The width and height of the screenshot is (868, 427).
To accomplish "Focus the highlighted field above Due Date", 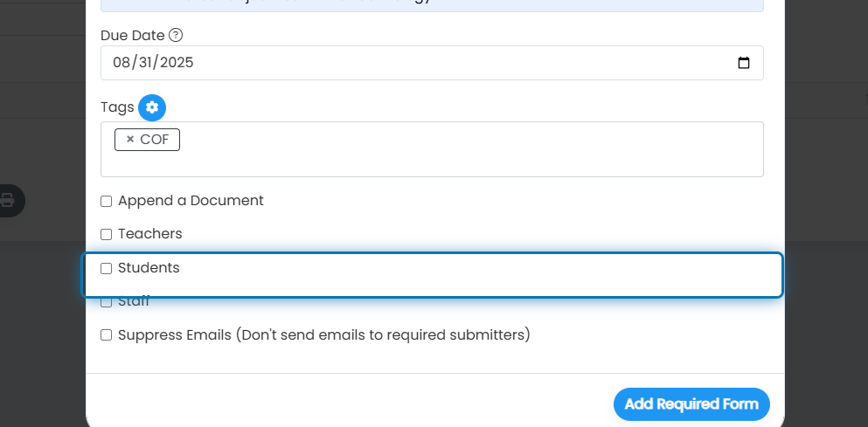I will click(x=432, y=5).
